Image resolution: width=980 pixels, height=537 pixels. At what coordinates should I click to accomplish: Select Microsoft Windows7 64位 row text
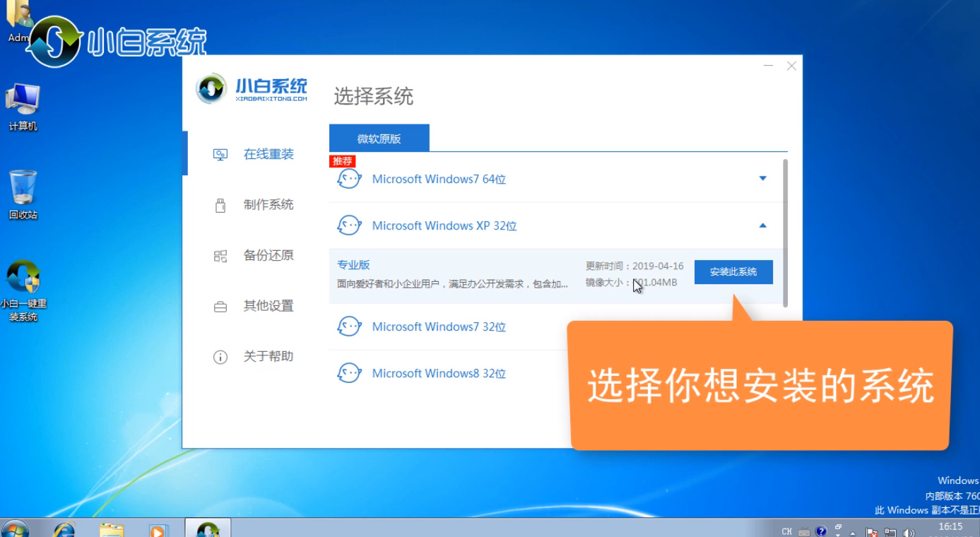pos(439,179)
